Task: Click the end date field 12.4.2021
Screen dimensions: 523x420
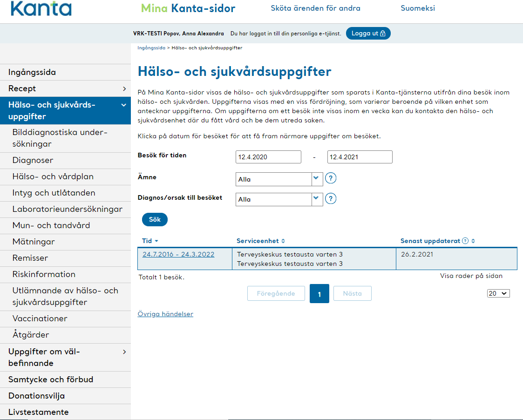Action: pos(360,157)
